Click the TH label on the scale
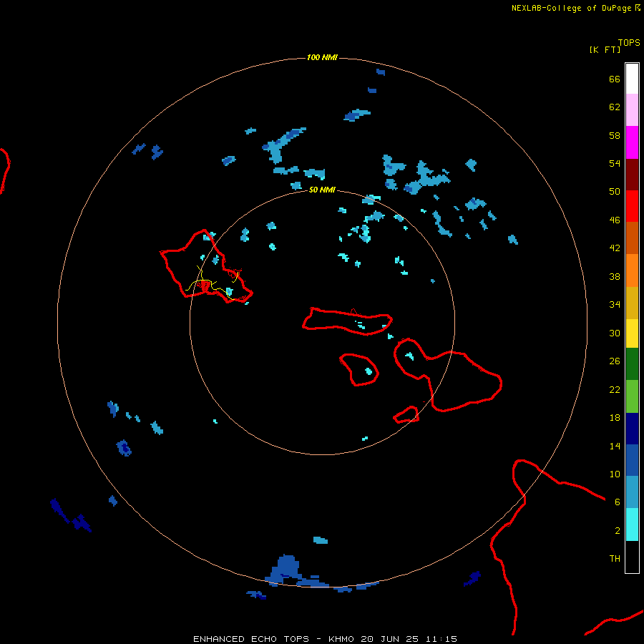Image resolution: width=644 pixels, height=644 pixels. click(x=615, y=559)
